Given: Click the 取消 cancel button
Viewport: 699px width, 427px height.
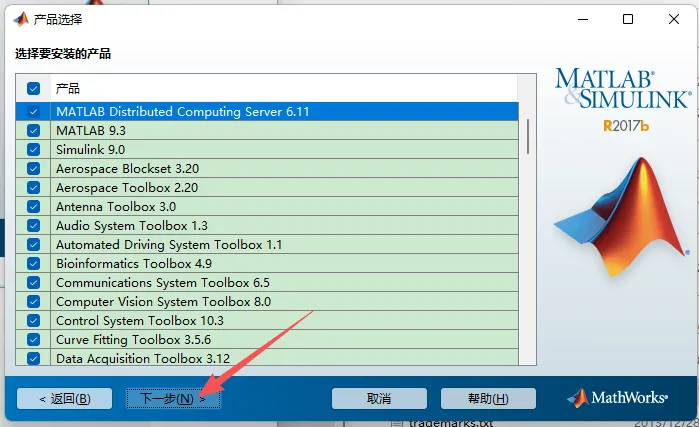Looking at the screenshot, I should pyautogui.click(x=379, y=398).
